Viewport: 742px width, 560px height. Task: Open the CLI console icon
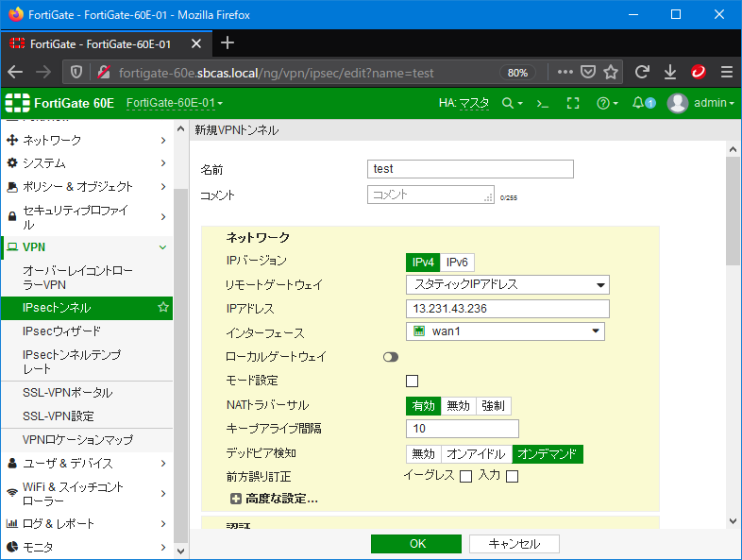(x=543, y=103)
